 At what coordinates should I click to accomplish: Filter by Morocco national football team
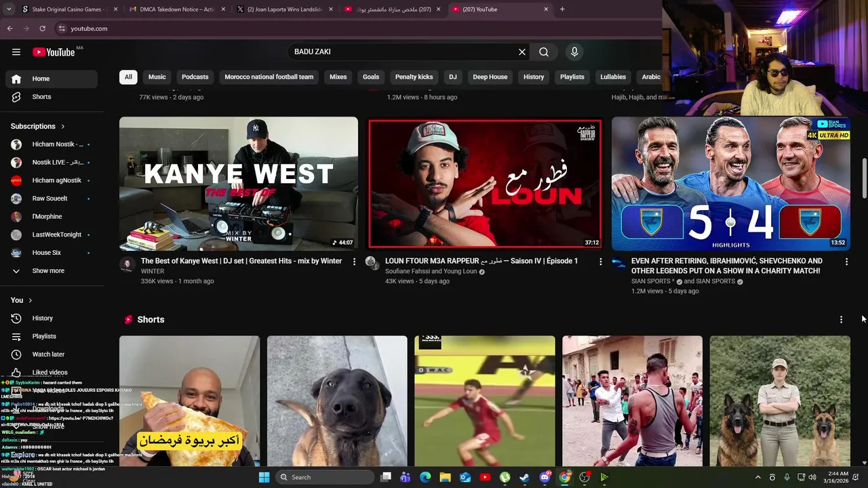coord(269,77)
